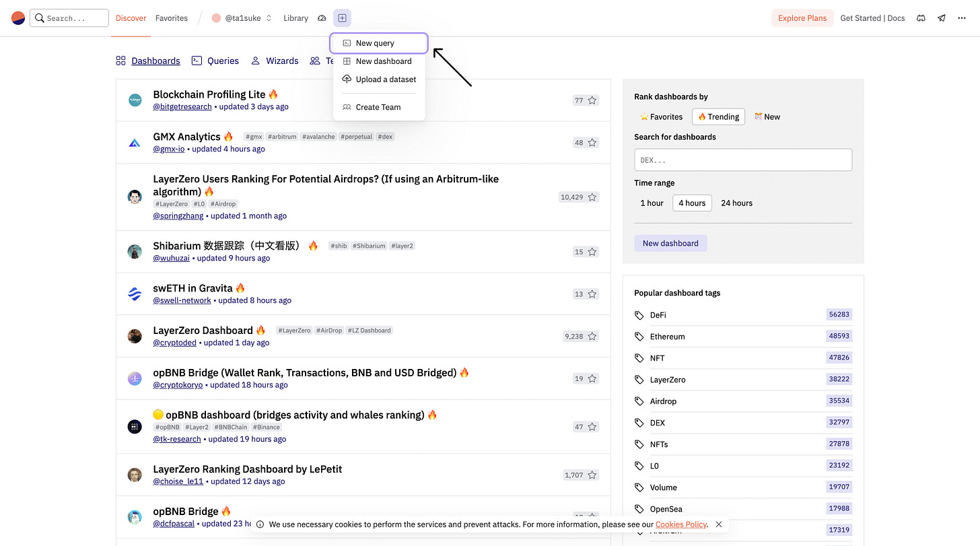Open Get Started | Docs link
The height and width of the screenshot is (546, 980).
click(872, 18)
